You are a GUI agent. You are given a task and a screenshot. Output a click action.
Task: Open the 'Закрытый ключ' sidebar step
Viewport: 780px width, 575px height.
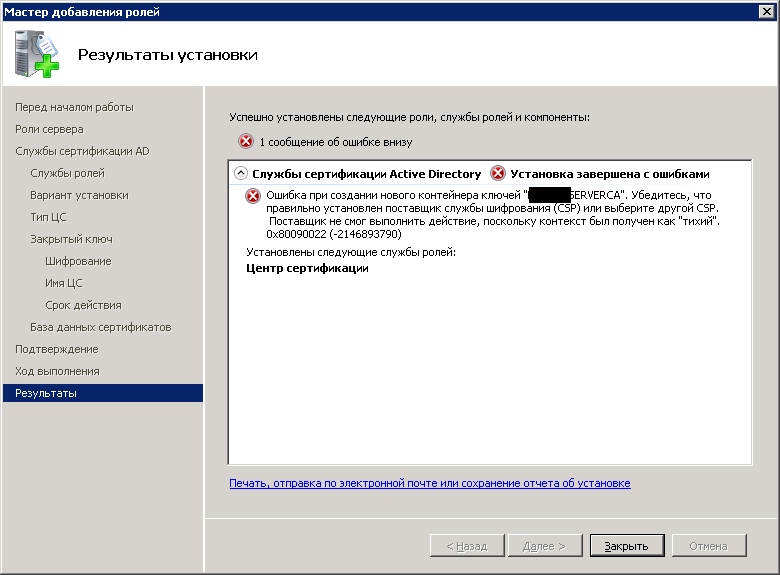[71, 239]
